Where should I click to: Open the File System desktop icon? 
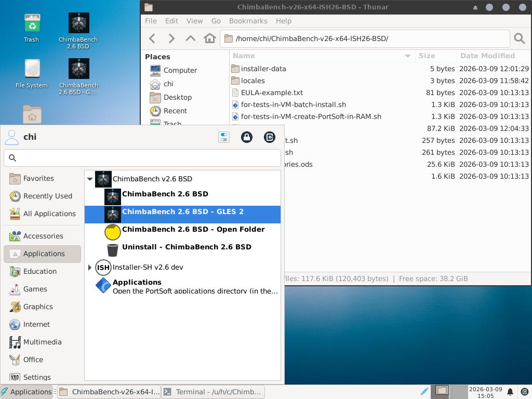pos(32,74)
